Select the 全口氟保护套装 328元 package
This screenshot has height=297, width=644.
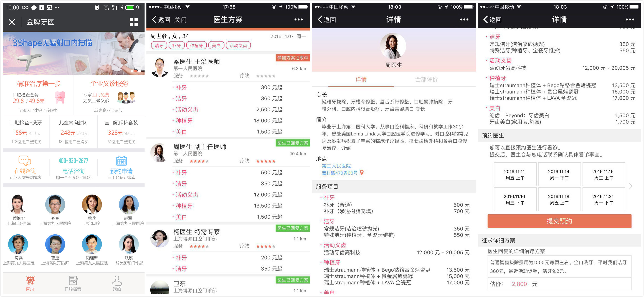coord(121,132)
